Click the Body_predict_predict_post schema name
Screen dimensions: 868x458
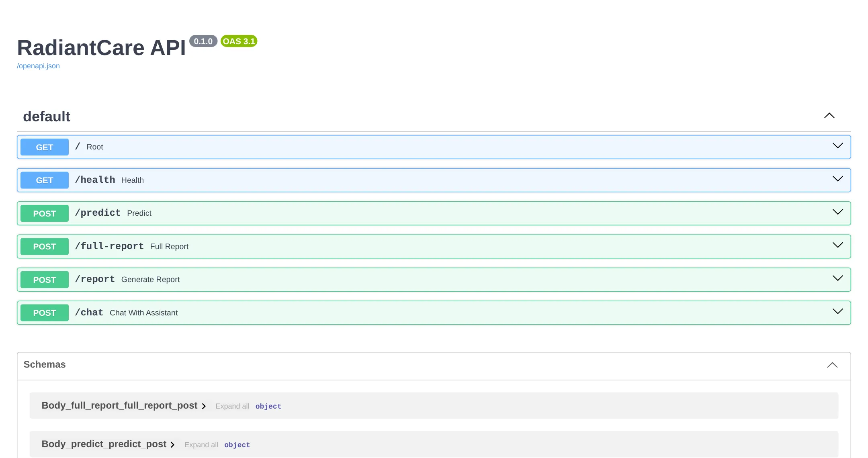pos(104,444)
